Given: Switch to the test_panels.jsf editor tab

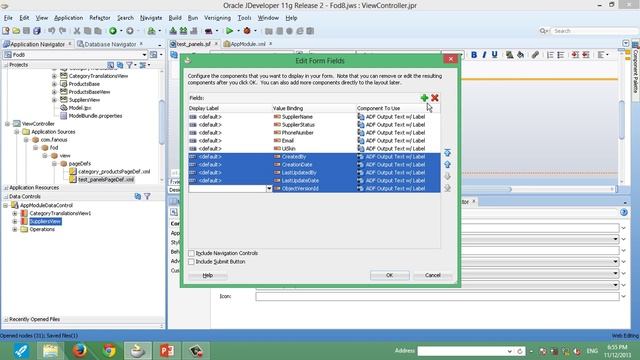Looking at the screenshot, I should point(193,44).
